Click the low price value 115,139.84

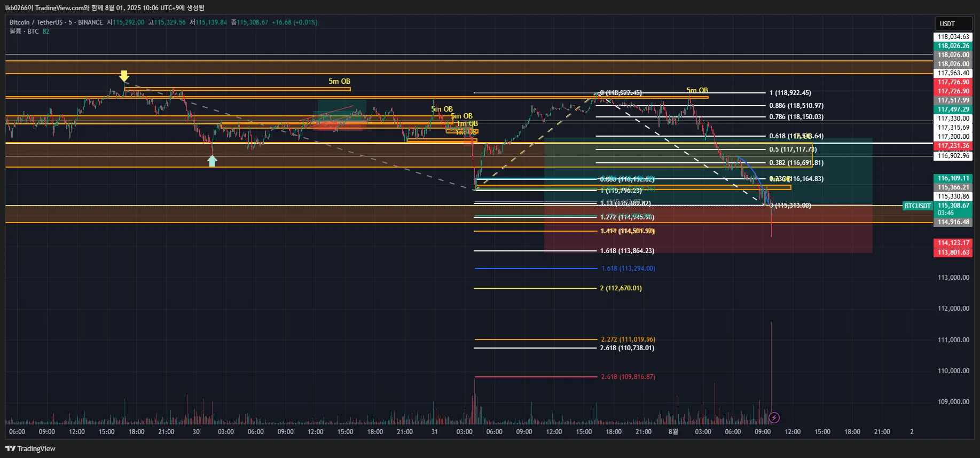(x=211, y=22)
